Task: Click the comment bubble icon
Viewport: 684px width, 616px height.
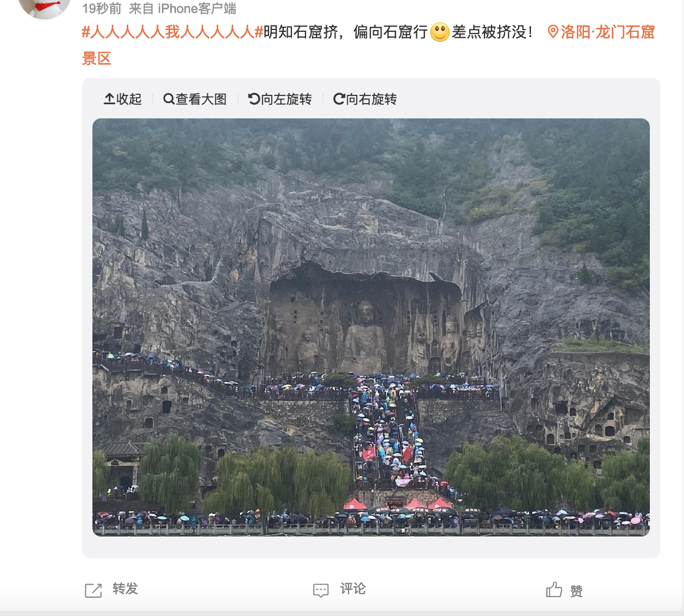Action: coord(321,590)
